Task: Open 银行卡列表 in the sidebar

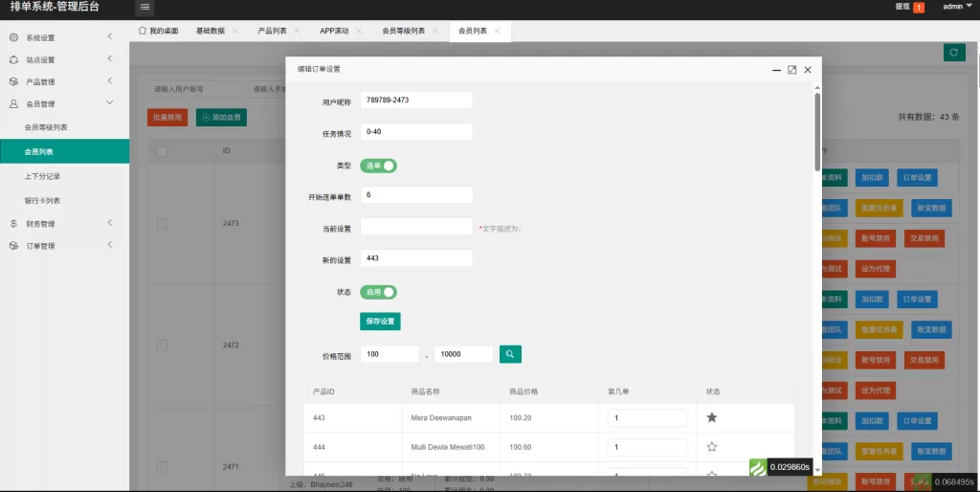Action: point(42,201)
